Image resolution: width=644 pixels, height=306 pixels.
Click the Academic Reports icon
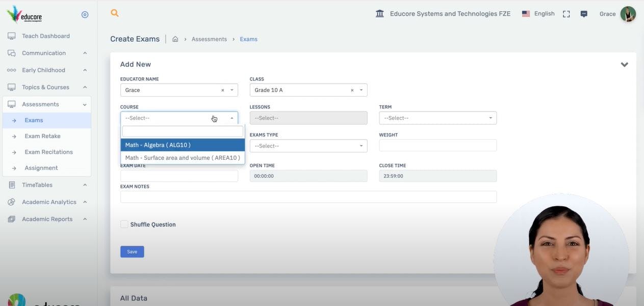(11, 219)
